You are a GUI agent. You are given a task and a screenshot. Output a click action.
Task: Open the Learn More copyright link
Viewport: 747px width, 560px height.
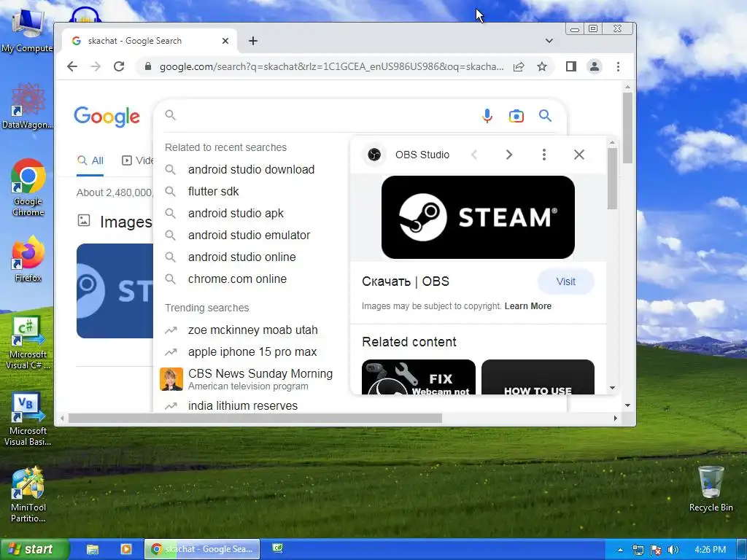528,306
